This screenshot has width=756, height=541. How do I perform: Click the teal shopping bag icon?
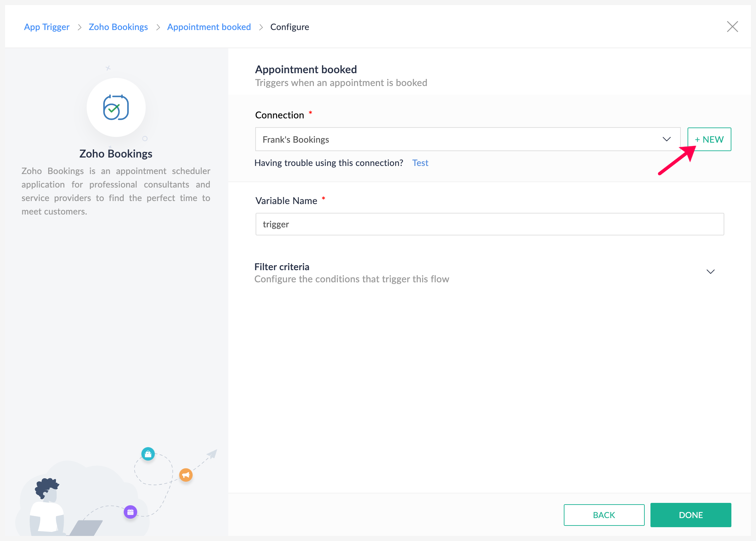pyautogui.click(x=148, y=454)
